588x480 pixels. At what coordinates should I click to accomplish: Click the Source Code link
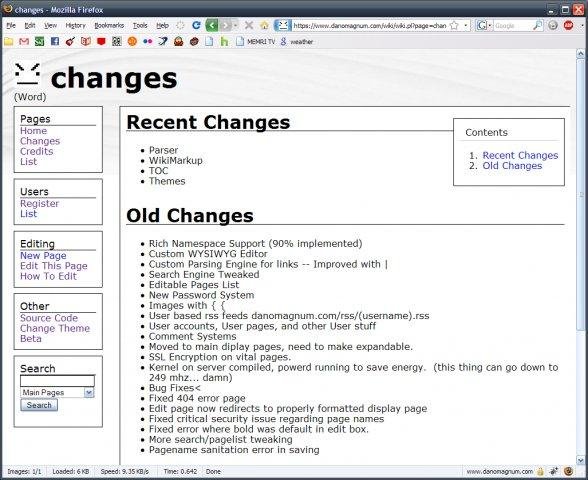click(x=49, y=318)
